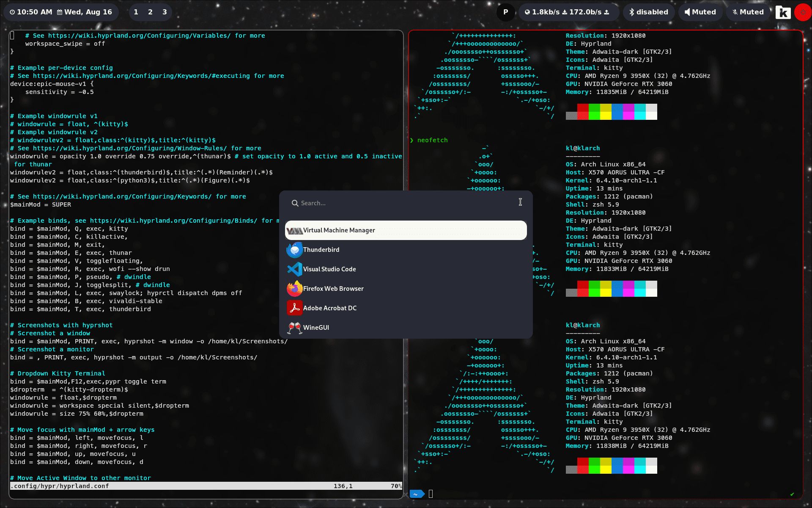Click the terminal prompt tilde segment
Image resolution: width=812 pixels, height=508 pixels.
[417, 494]
